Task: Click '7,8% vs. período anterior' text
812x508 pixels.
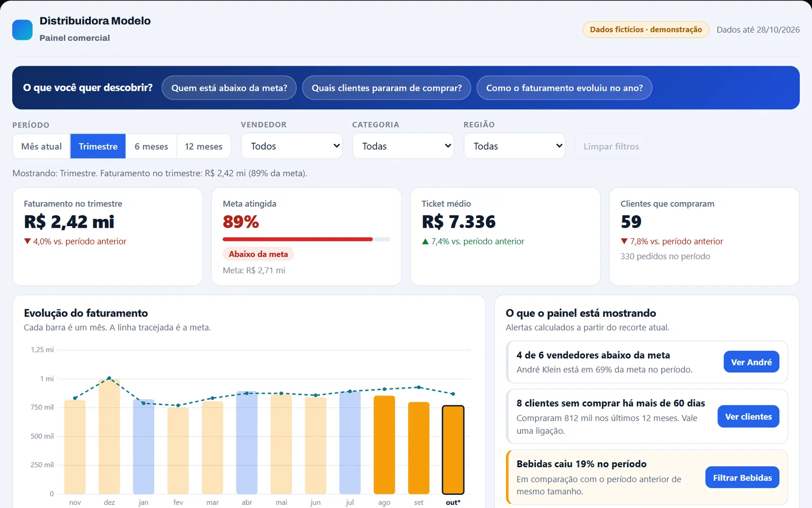Action: tap(672, 241)
